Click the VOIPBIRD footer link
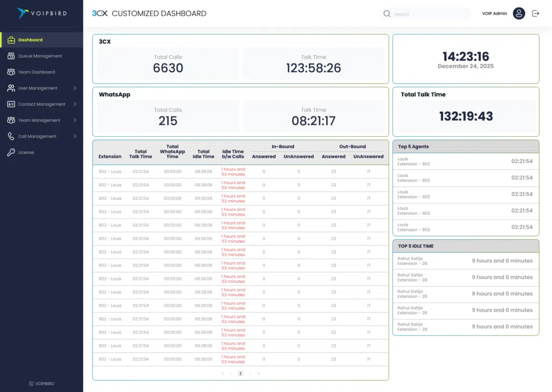 pos(42,383)
